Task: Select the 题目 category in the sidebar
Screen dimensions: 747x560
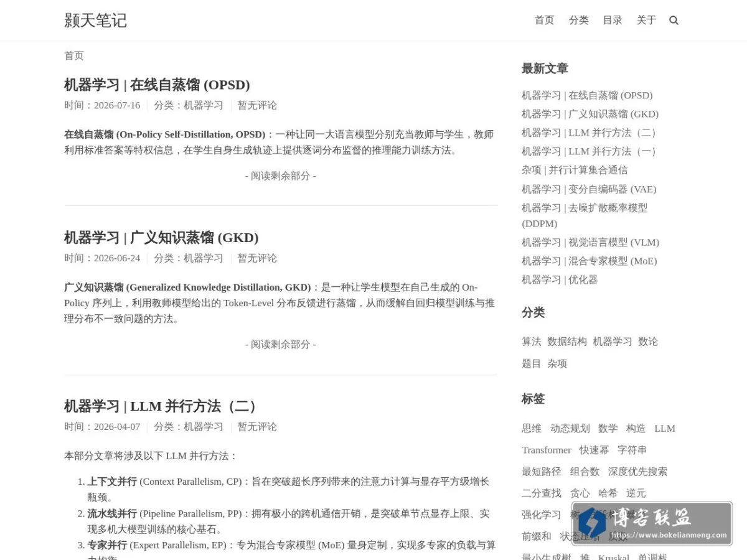Action: pyautogui.click(x=532, y=363)
